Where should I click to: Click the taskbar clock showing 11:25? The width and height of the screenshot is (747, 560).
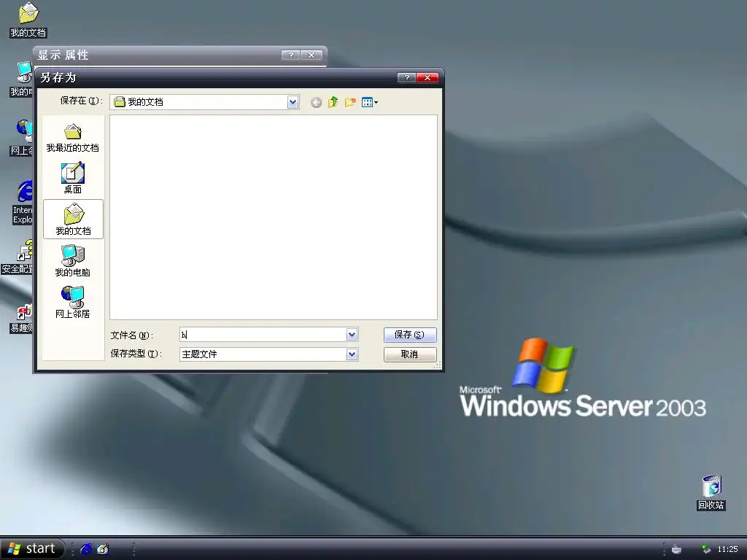727,549
